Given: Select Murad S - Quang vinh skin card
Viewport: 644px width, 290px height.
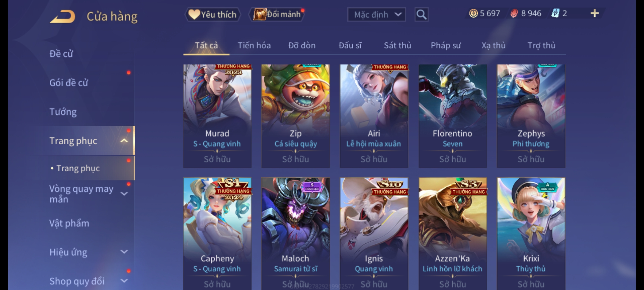Looking at the screenshot, I should tap(217, 116).
